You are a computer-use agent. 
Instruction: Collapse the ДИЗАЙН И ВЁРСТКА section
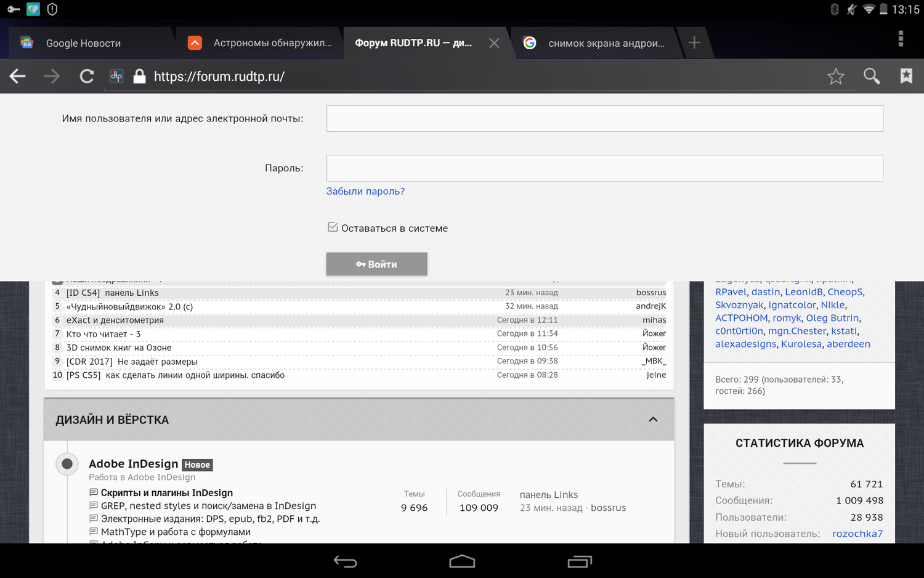point(653,420)
